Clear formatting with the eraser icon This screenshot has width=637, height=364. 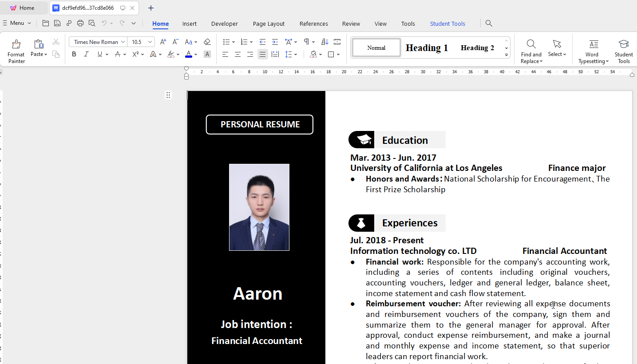coord(207,42)
